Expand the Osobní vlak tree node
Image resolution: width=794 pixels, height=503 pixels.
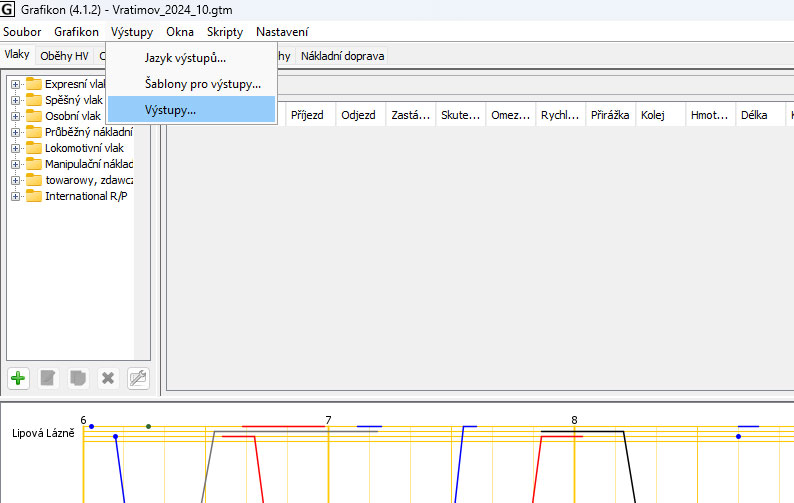pos(16,116)
